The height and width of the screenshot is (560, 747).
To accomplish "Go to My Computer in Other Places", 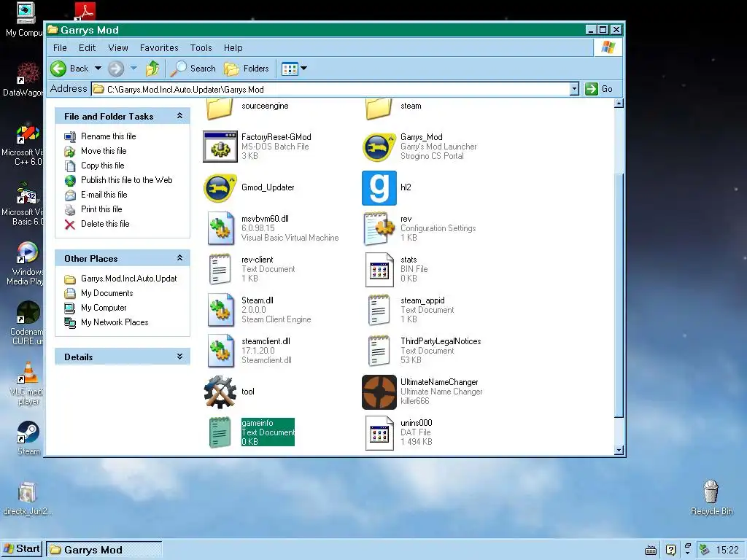I will [x=104, y=308].
